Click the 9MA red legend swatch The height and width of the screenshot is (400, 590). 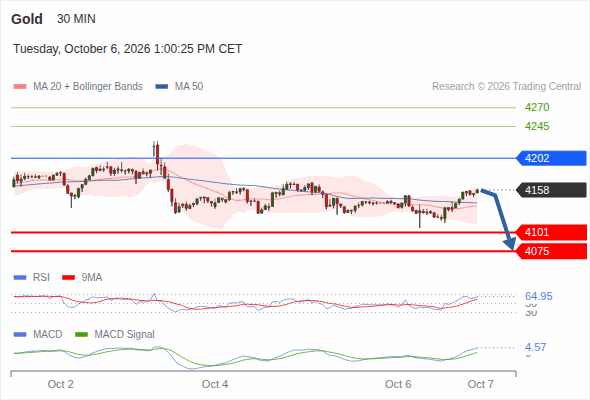tap(68, 278)
